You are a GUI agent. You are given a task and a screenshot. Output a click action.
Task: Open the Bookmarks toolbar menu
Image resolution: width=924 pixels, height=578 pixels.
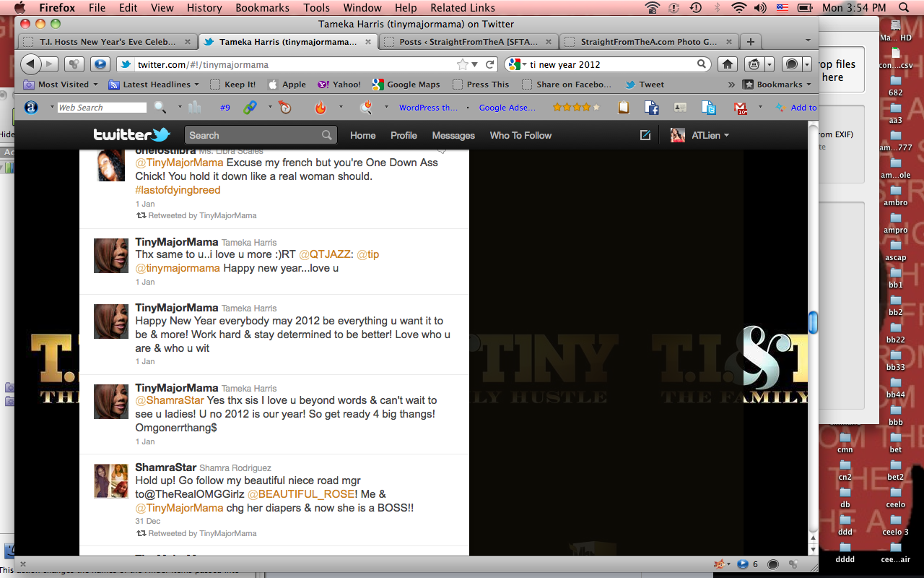point(778,85)
